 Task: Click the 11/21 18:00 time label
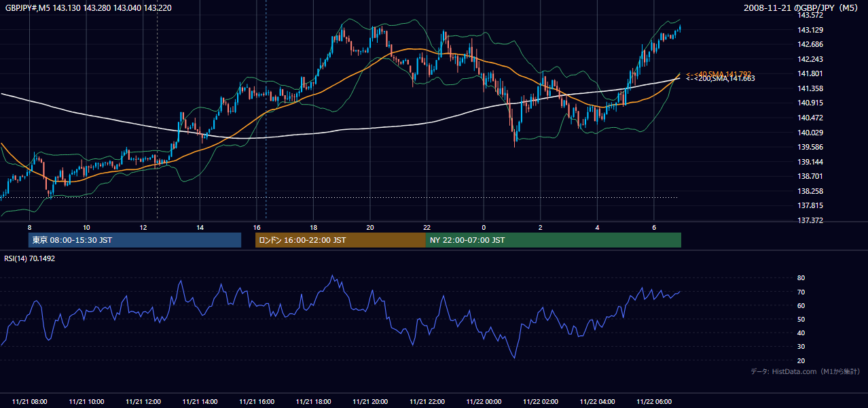coord(314,402)
